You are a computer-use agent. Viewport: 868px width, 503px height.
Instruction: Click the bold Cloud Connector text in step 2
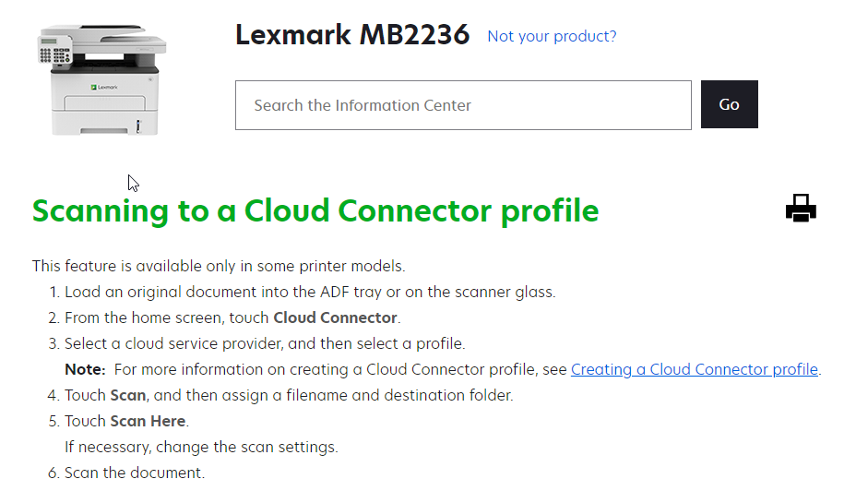(335, 317)
